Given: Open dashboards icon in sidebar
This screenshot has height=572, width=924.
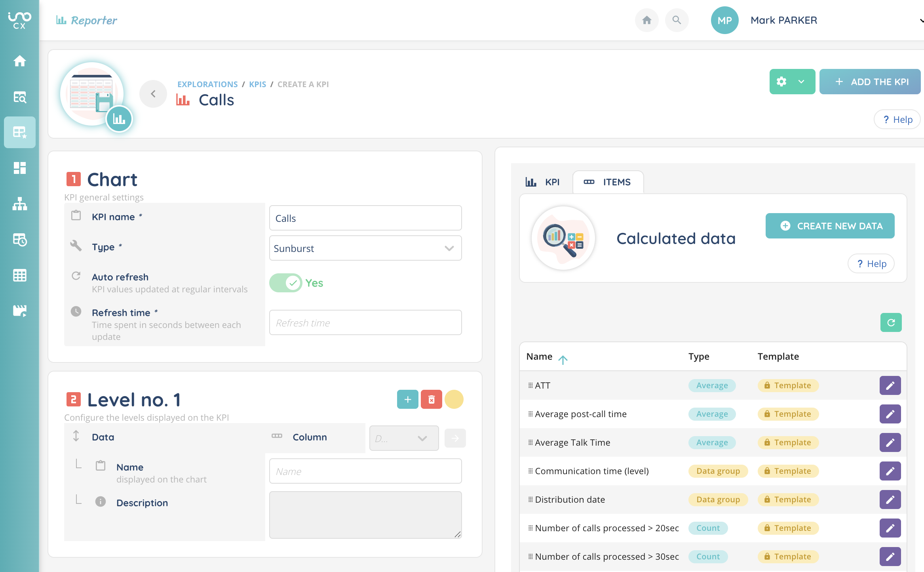Looking at the screenshot, I should (19, 168).
